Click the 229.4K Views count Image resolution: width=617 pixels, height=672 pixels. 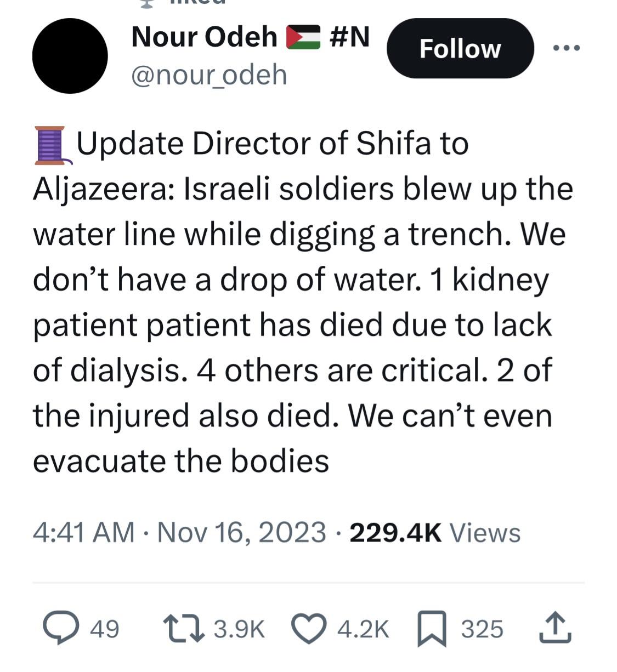point(434,532)
